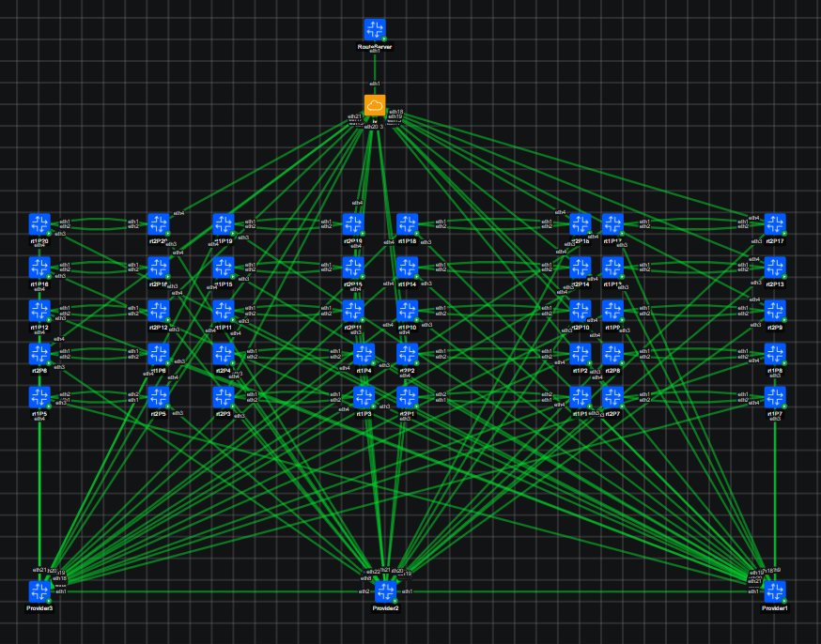This screenshot has height=644, width=821.
Task: Click router node rt1P6
Action: 159,354
